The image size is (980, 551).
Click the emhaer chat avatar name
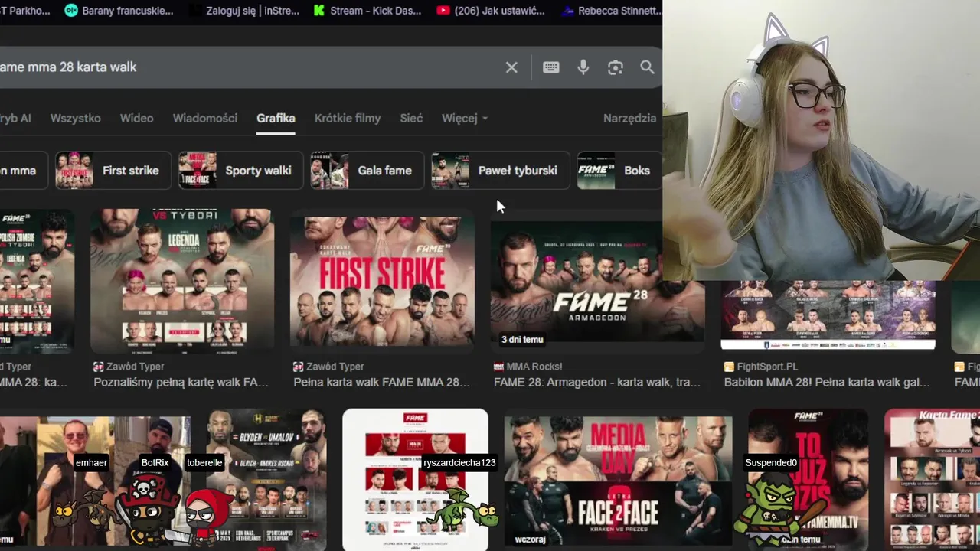91,462
